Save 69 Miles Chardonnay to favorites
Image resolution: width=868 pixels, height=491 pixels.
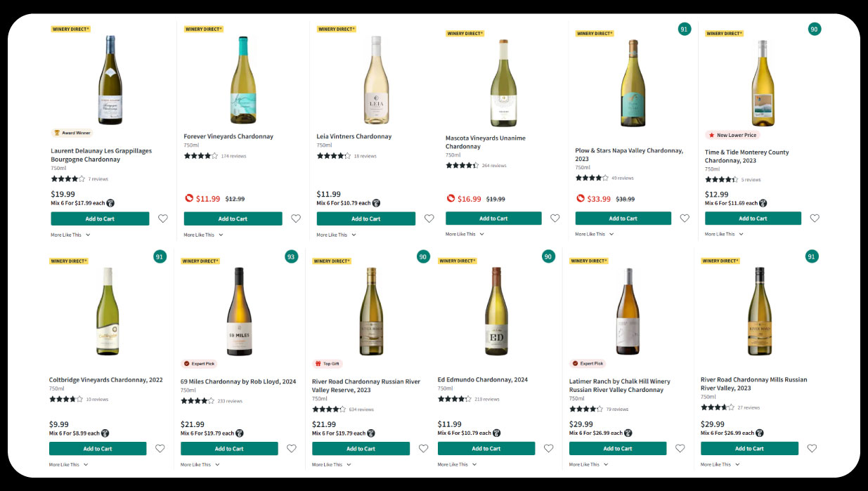click(292, 448)
